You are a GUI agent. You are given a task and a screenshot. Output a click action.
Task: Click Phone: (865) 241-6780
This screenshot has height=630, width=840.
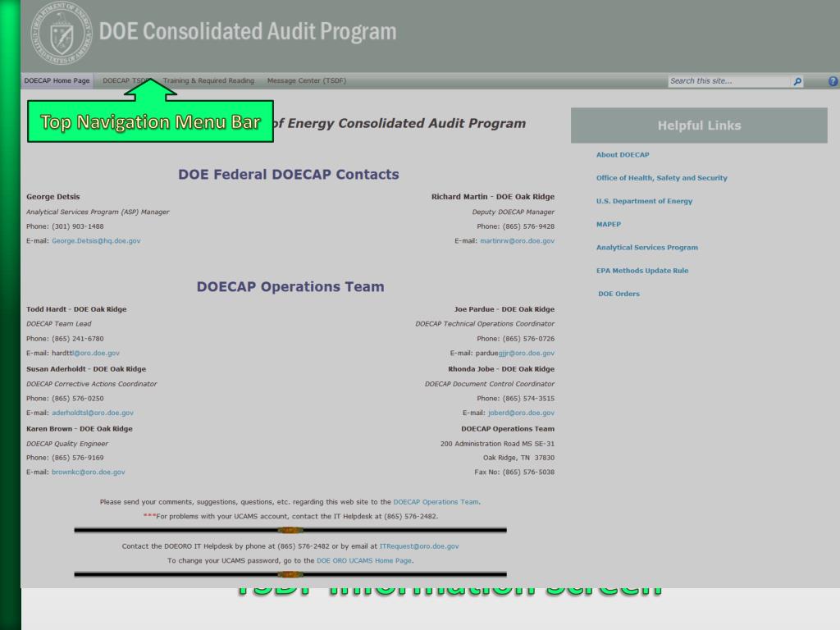[x=65, y=339]
